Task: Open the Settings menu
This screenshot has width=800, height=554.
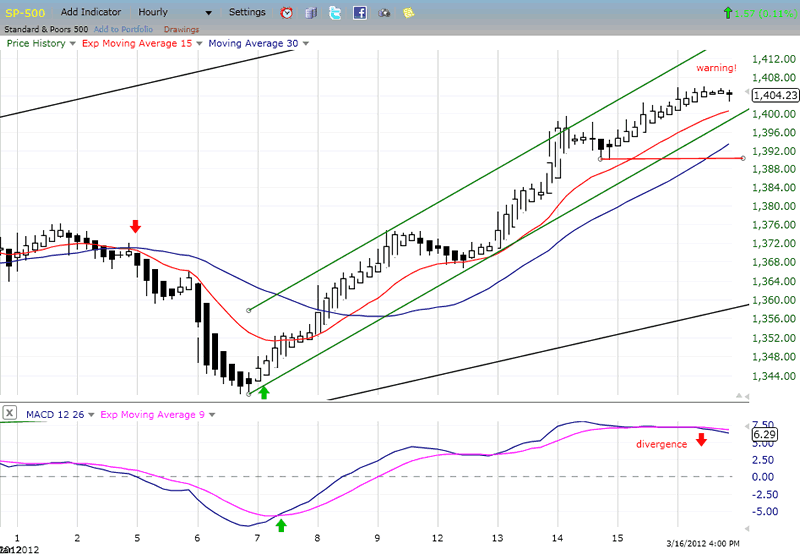Action: point(247,12)
